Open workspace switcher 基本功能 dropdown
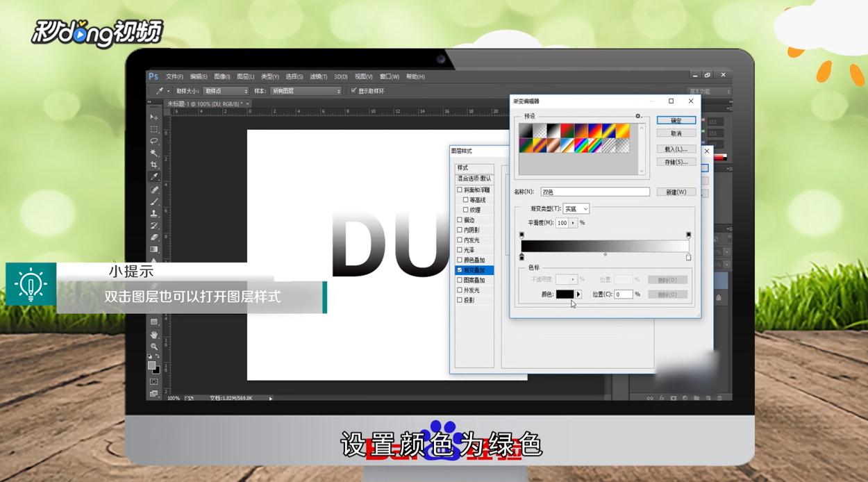 tap(709, 91)
